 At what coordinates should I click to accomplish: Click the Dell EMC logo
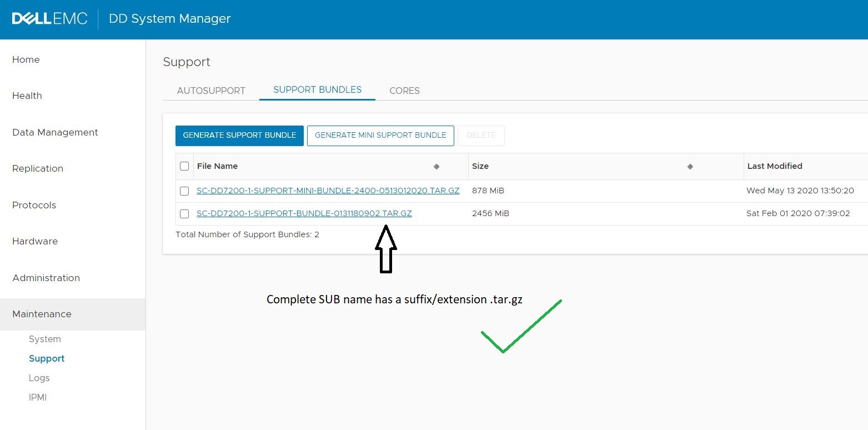point(49,18)
